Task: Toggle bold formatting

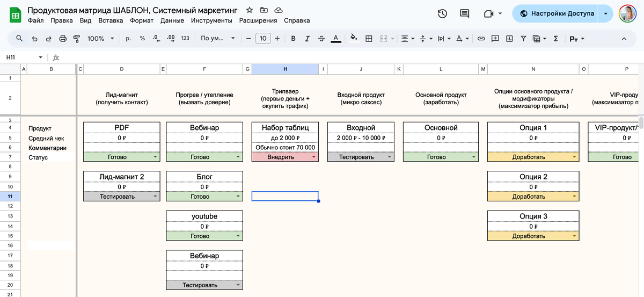Action: pos(294,39)
